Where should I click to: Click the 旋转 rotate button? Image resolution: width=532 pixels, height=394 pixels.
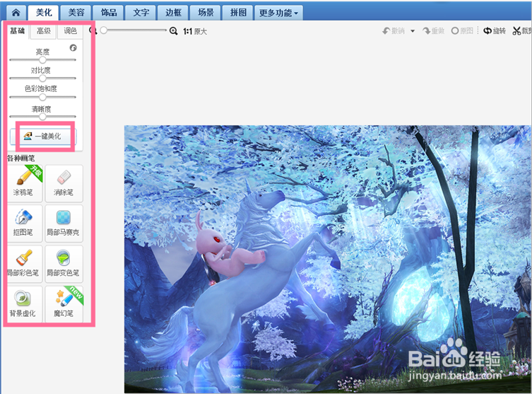(x=495, y=31)
